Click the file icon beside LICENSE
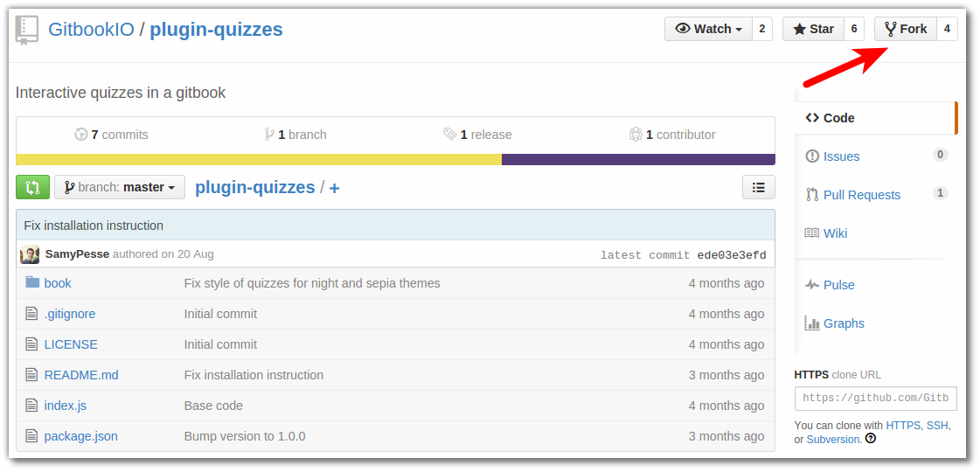This screenshot has height=472, width=980. tap(31, 344)
